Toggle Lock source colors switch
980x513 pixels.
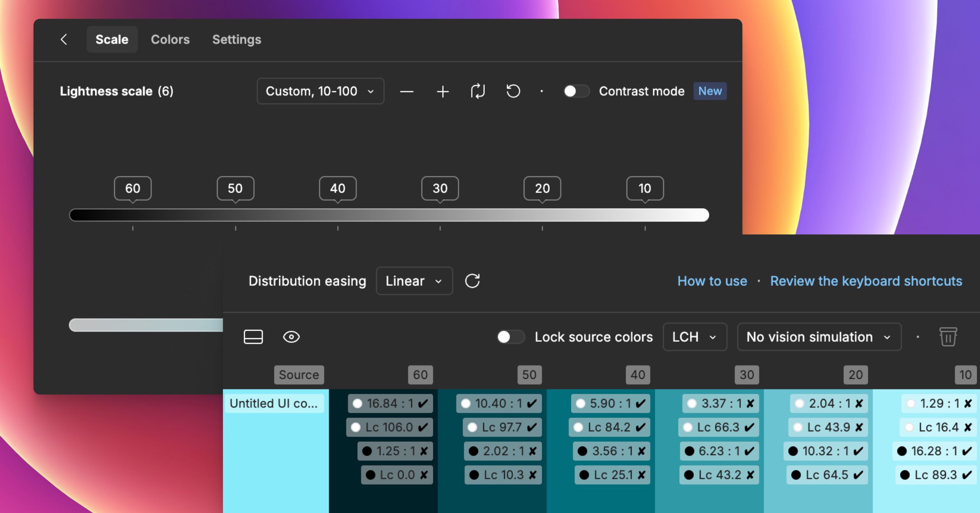click(510, 337)
